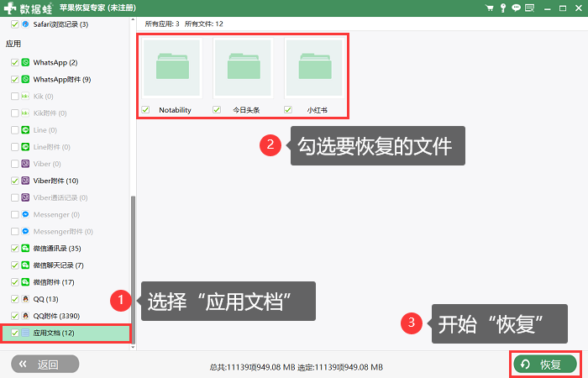Select the Viber通话记录 (0) row
588x378 pixels.
65,197
